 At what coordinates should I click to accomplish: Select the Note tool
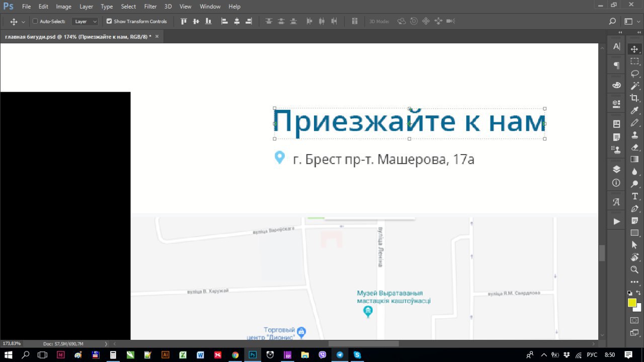point(634,221)
